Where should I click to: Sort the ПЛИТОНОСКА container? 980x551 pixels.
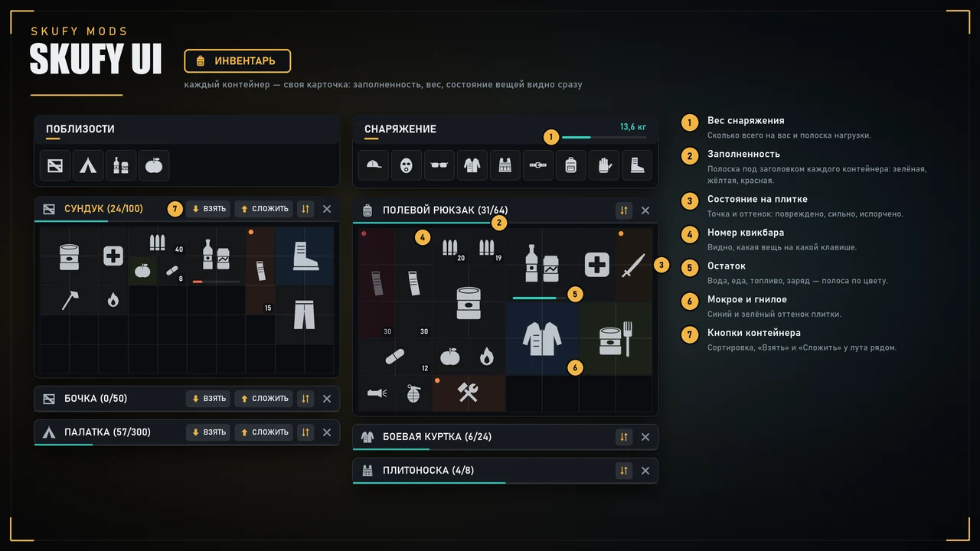point(624,471)
